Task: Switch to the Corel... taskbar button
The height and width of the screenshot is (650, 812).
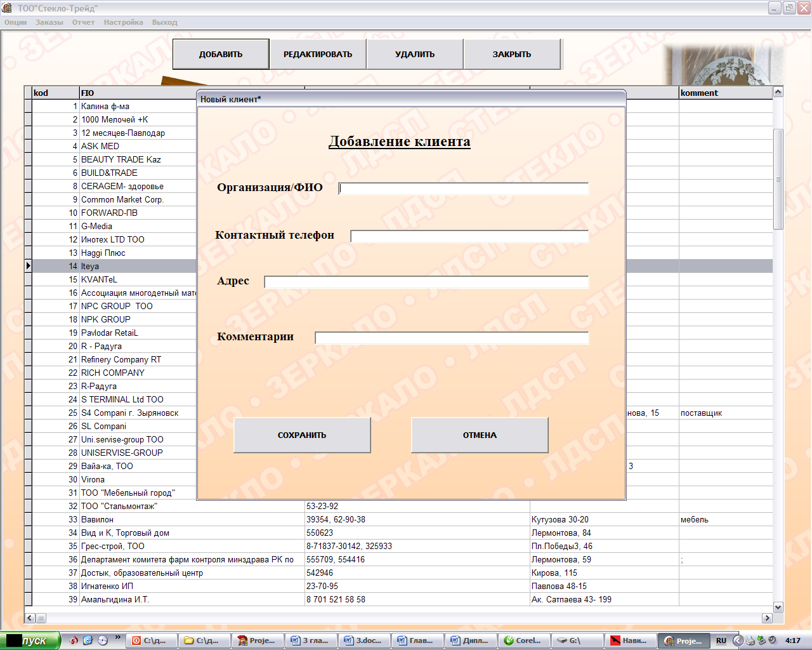Action: click(524, 640)
